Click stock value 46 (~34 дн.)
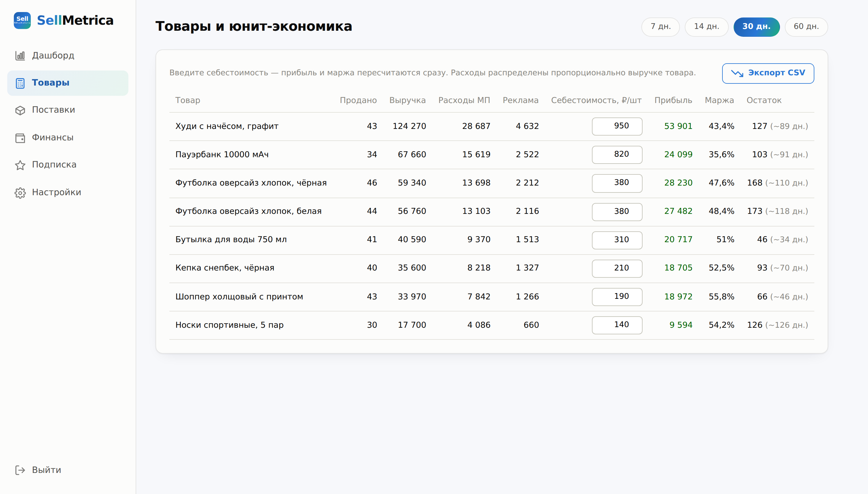 point(782,240)
